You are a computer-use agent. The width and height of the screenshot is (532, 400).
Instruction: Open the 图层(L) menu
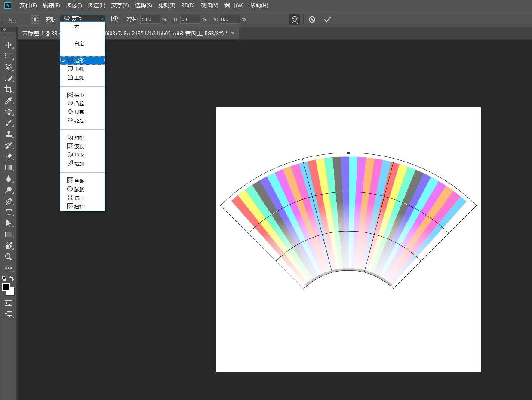click(96, 5)
